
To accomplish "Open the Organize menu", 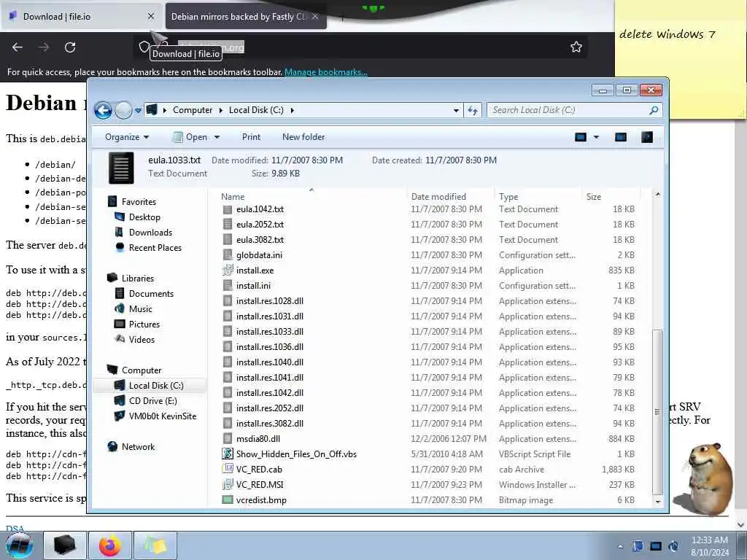I will (x=127, y=137).
